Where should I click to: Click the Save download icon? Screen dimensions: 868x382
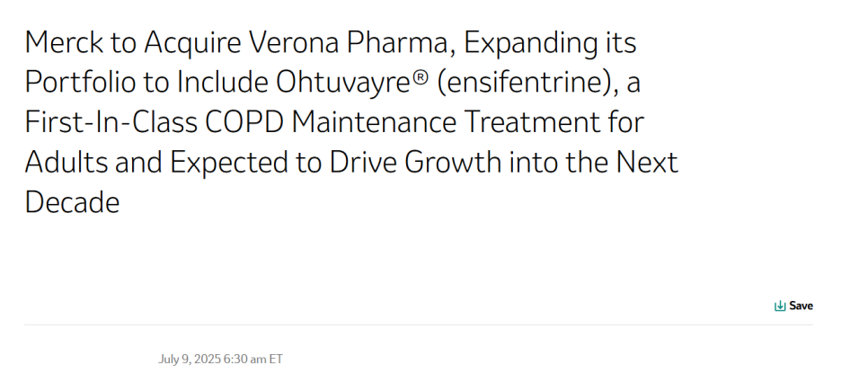pos(779,306)
